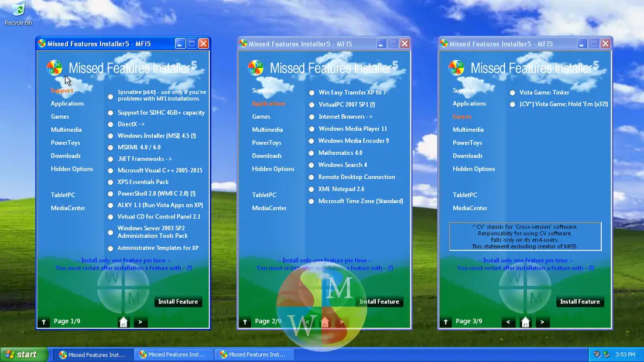Select XML Notepad 2.6 option
644x362 pixels.
[x=311, y=189]
